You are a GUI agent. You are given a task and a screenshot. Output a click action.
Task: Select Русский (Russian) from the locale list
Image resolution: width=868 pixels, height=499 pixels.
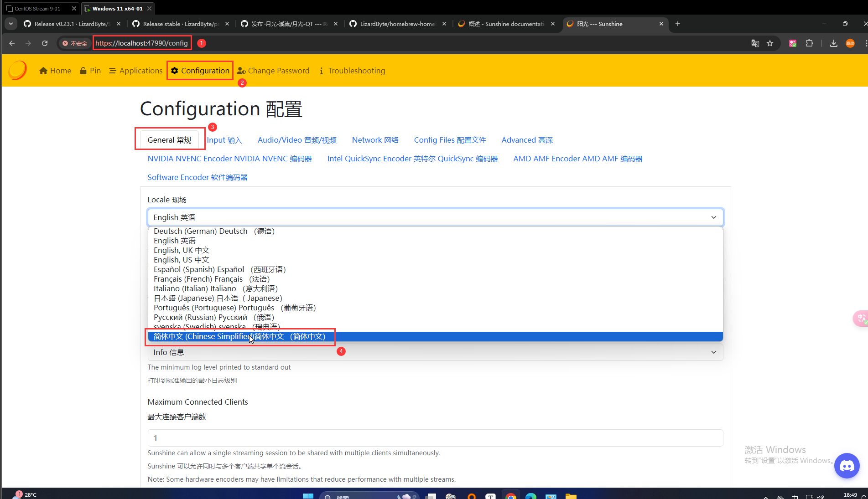(436, 317)
